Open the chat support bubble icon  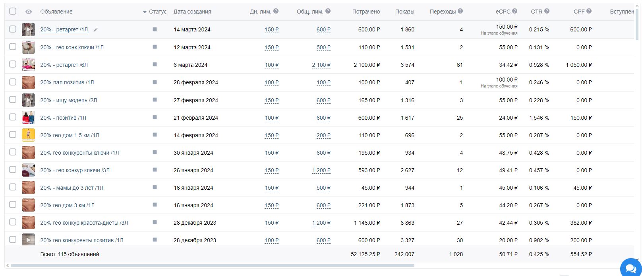pyautogui.click(x=631, y=266)
